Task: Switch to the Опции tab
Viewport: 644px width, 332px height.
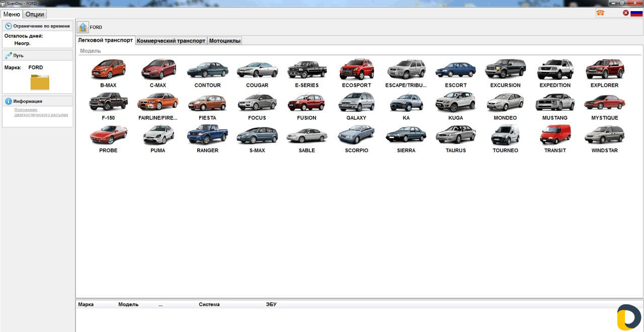Action: click(35, 14)
